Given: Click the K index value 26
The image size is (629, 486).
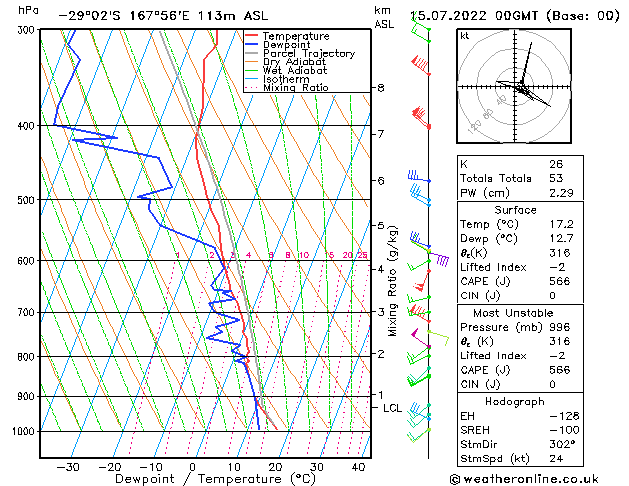Looking at the screenshot, I should click(556, 164).
